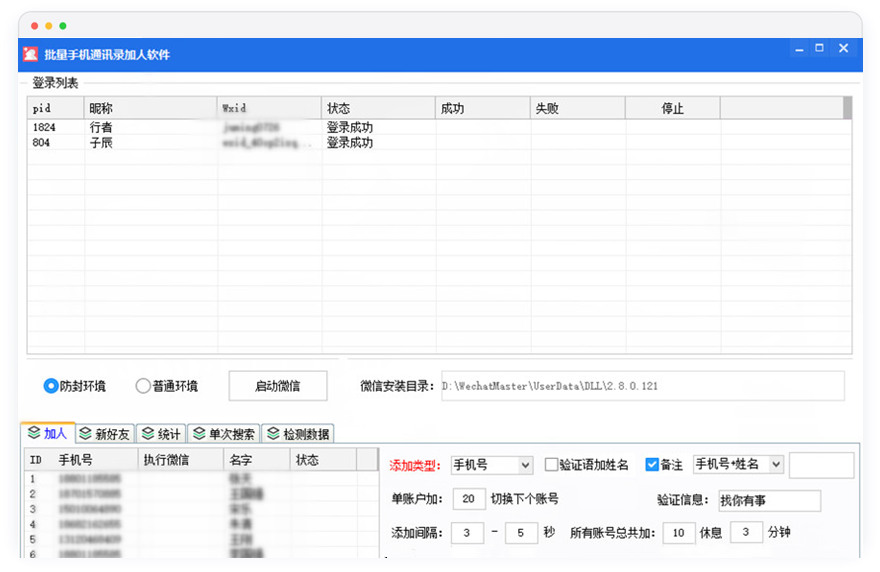Screen dimensions: 880x572
Task: Click the app logo icon in title bar
Action: [30, 54]
